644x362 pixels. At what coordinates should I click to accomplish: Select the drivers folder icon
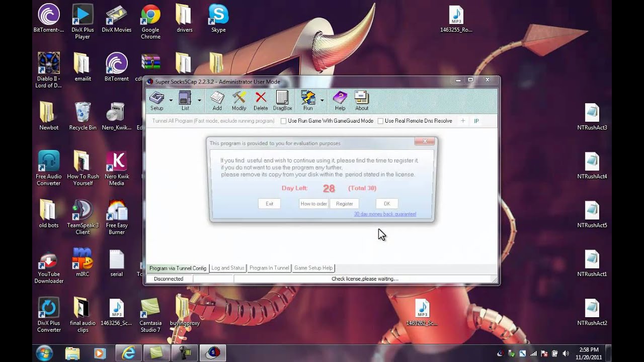(184, 19)
